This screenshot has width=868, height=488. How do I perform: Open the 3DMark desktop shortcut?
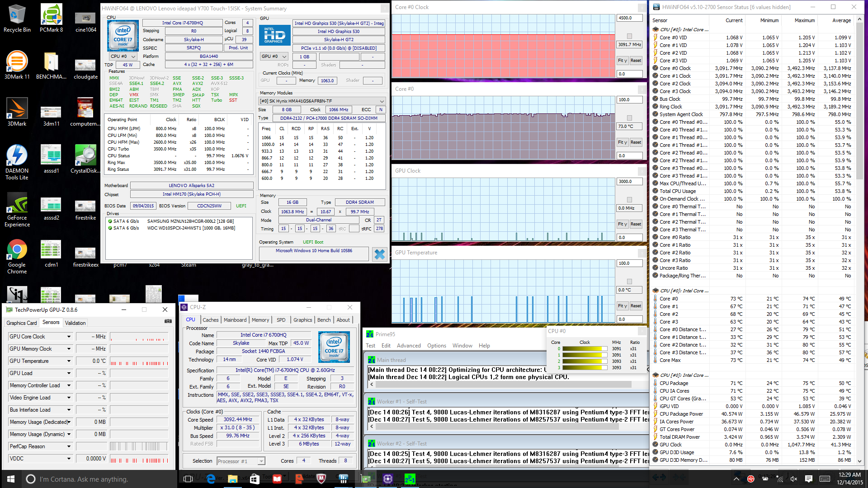point(17,112)
